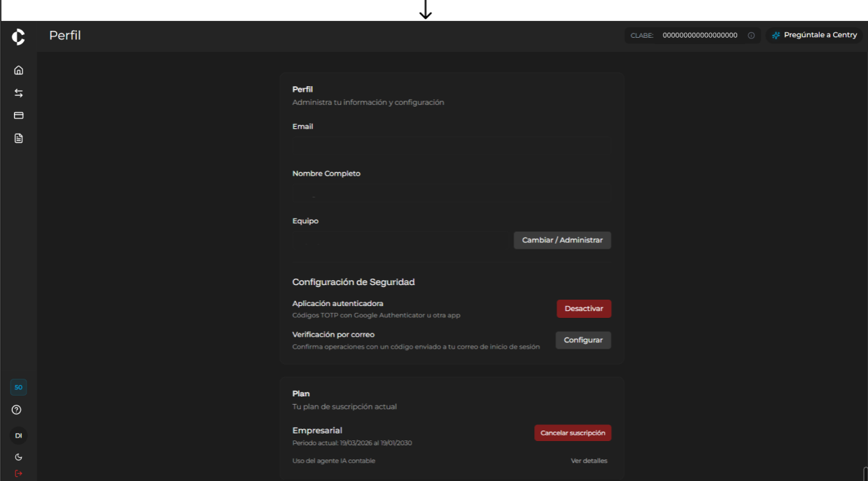The image size is (868, 481).
Task: Log out using the red exit icon
Action: pyautogui.click(x=18, y=473)
